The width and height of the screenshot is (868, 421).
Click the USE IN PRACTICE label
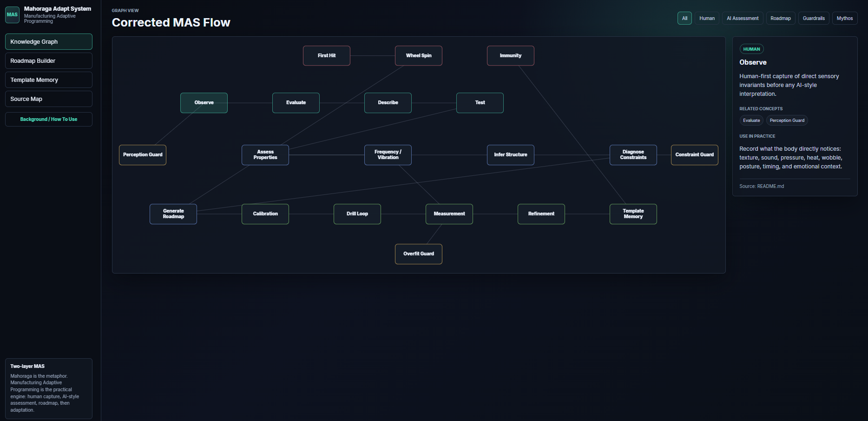[x=757, y=136]
